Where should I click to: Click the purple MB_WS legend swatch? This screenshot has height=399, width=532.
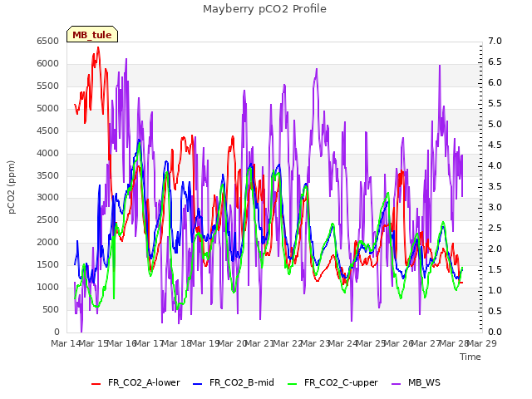click(x=396, y=383)
